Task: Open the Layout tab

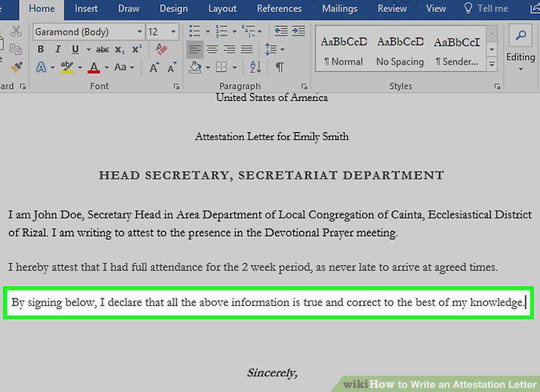Action: [x=222, y=9]
